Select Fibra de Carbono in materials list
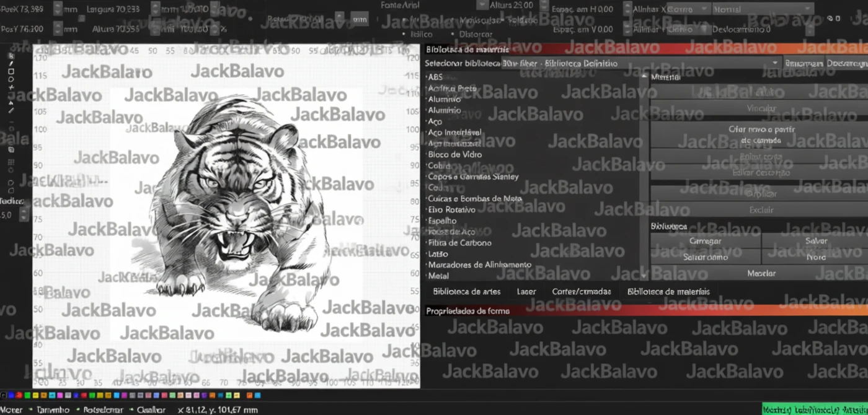Screen dimensions: 868x415 pos(459,243)
